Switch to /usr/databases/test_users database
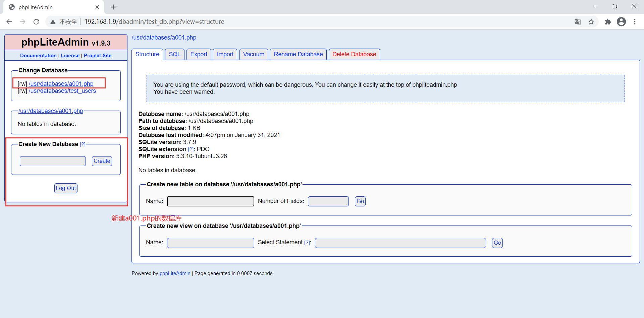Viewport: 644px width, 318px height. point(62,91)
